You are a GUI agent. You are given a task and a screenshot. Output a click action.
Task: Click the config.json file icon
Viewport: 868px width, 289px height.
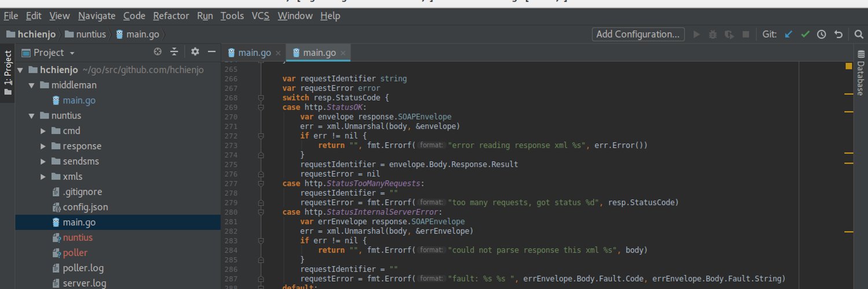pyautogui.click(x=56, y=207)
